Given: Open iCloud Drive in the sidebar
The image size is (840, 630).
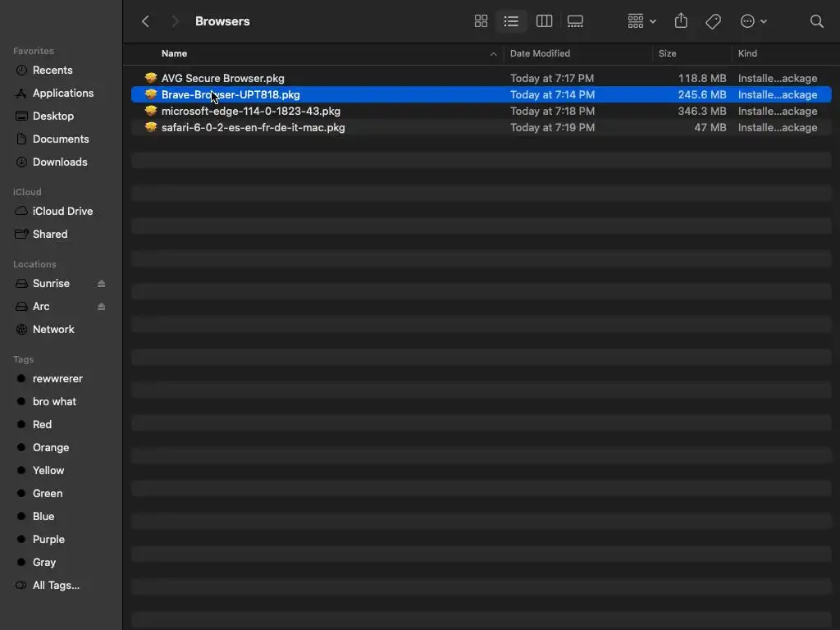Looking at the screenshot, I should pyautogui.click(x=62, y=212).
